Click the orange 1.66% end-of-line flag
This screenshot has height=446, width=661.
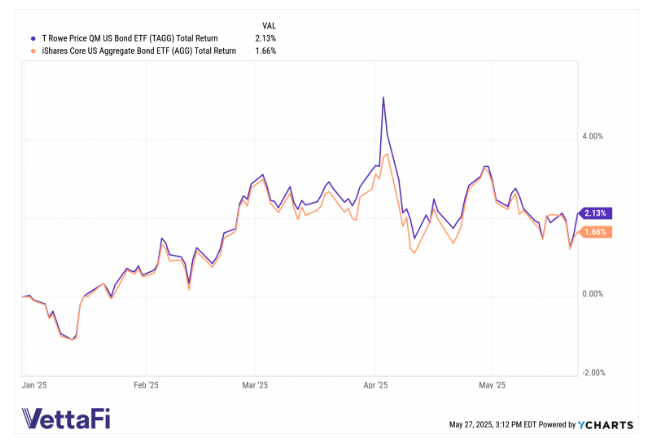[596, 232]
